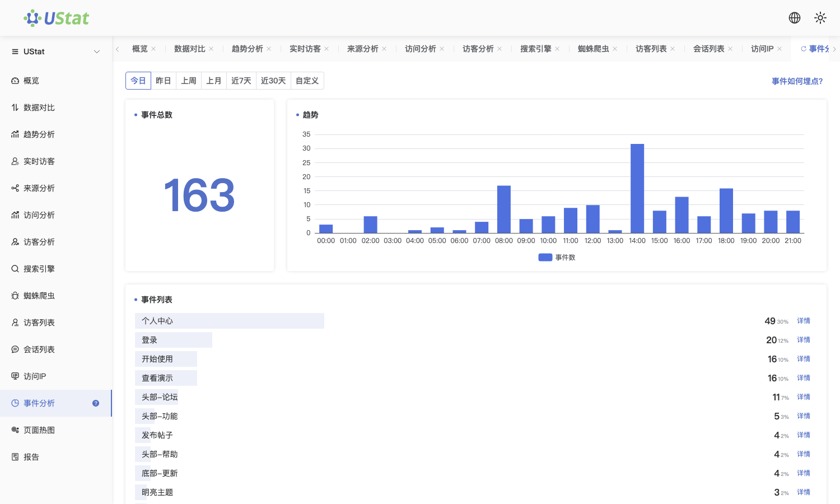The image size is (840, 504).
Task: Select the 昨日 date range
Action: [x=164, y=81]
